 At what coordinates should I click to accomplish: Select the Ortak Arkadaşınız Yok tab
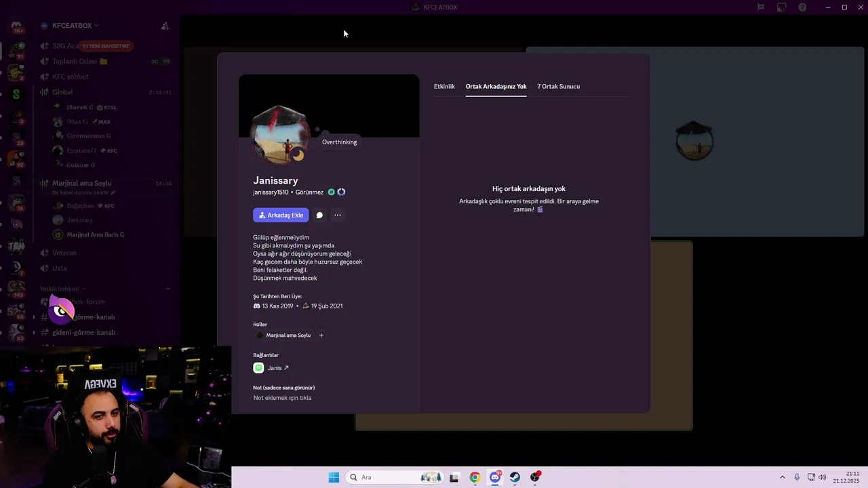tap(496, 86)
